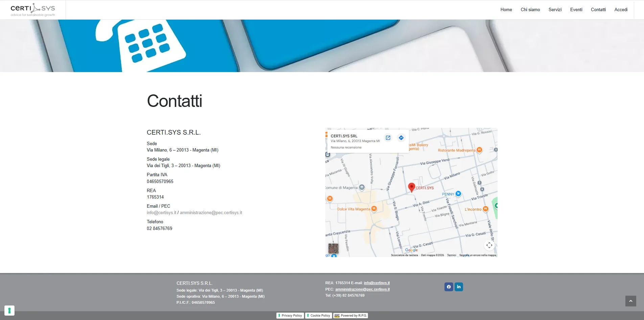644x320 pixels.
Task: Open the Cookie Policy button
Action: [318, 316]
